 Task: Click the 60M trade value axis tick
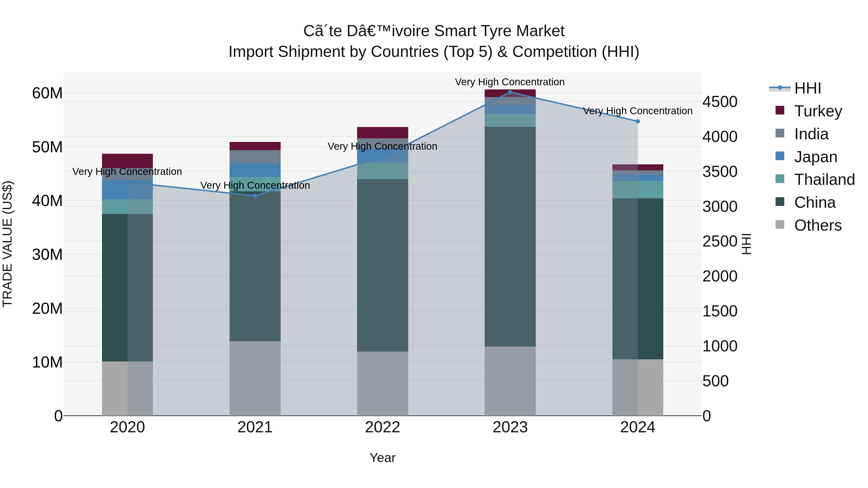pyautogui.click(x=47, y=93)
